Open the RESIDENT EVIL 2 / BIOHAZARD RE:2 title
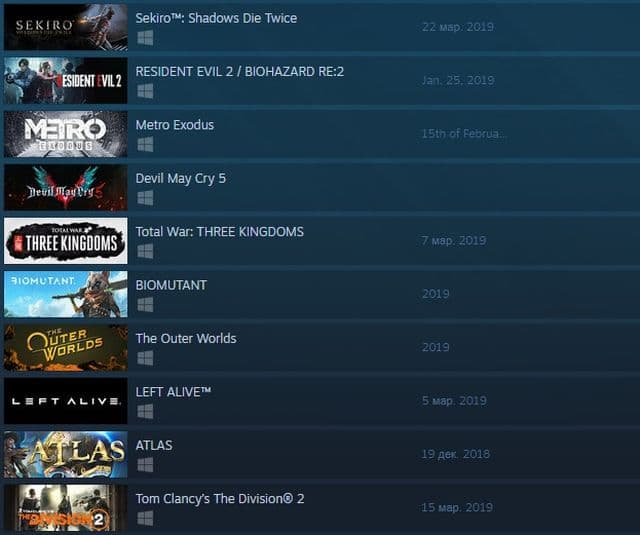 [x=240, y=72]
